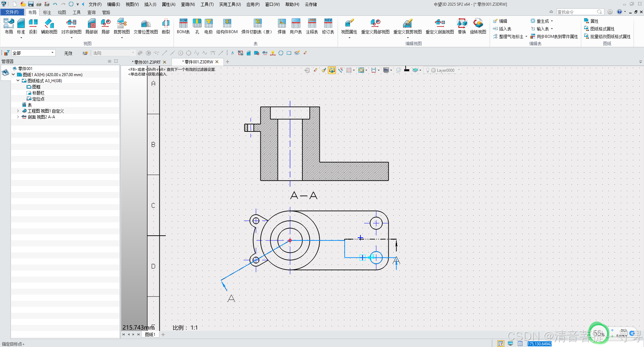Viewport: 644px width, 347px height.
Task: Open the help question mark icon
Action: tap(619, 12)
